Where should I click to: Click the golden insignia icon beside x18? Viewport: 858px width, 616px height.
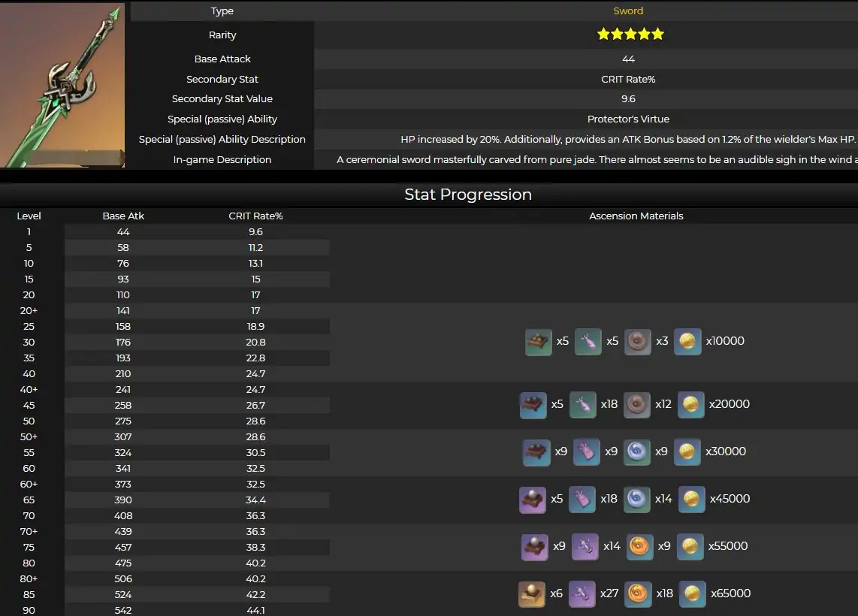[638, 594]
